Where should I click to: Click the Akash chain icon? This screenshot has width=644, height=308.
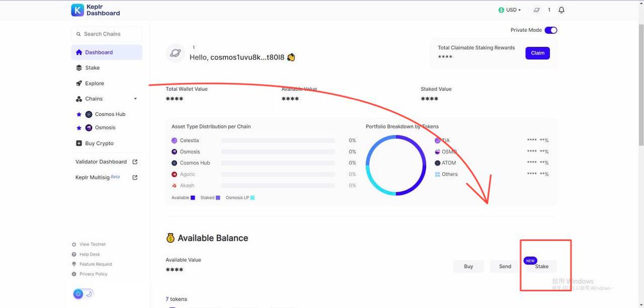(x=174, y=185)
